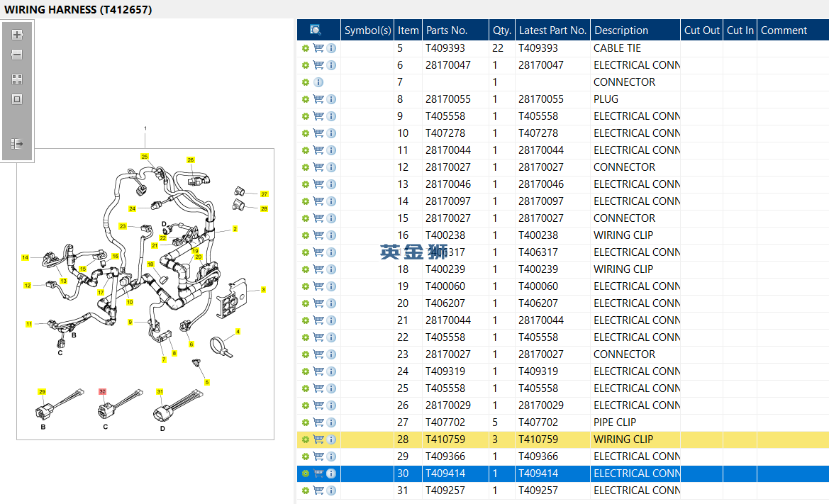Click gear icon for item 29 T409366
829x504 pixels.
306,457
